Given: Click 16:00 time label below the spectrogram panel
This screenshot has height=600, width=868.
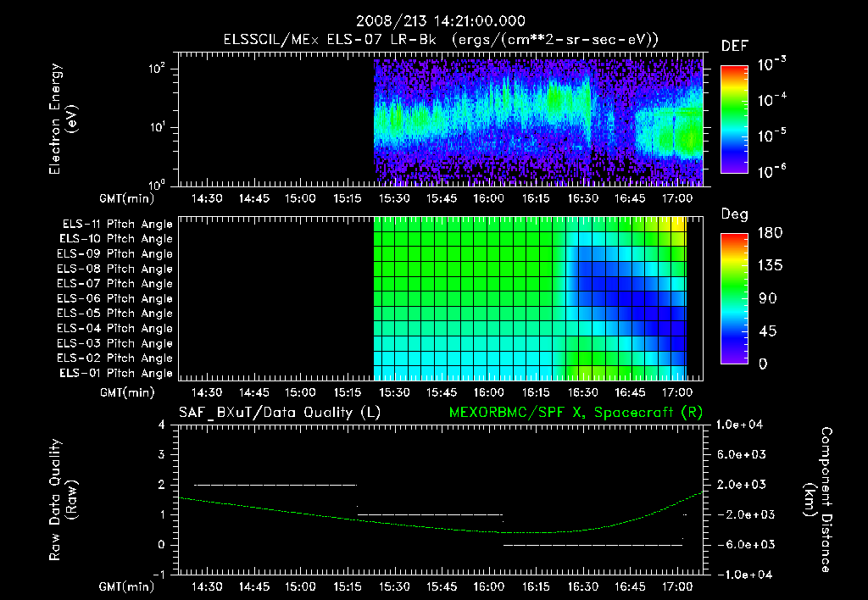Looking at the screenshot, I should tap(489, 198).
